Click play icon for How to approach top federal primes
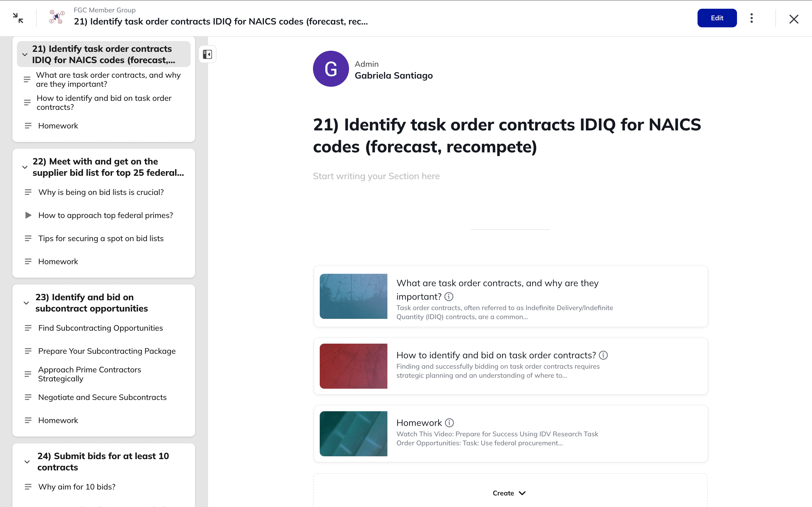 click(x=28, y=215)
